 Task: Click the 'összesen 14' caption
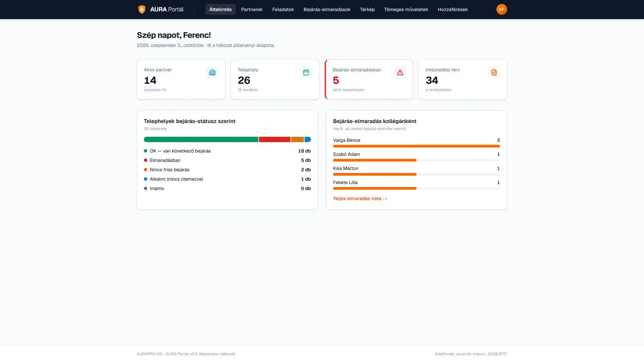[x=155, y=90]
